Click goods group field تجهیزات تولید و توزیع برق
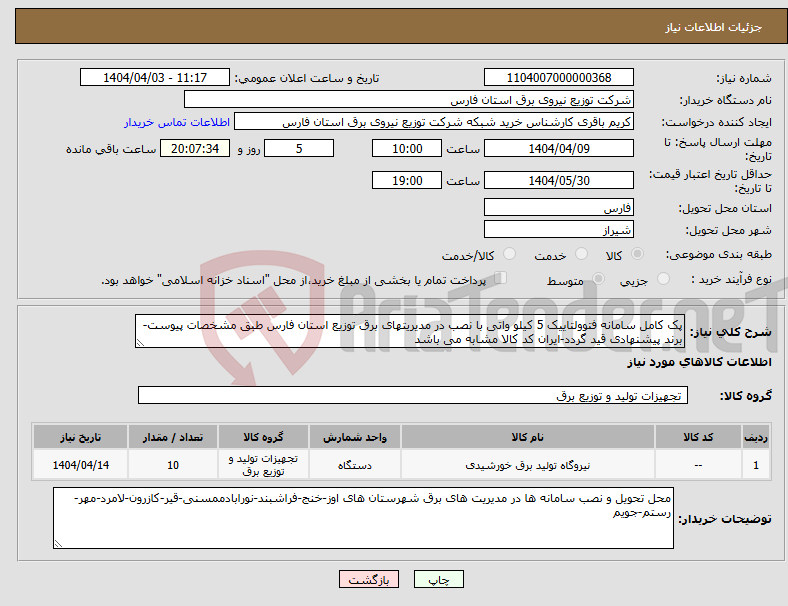Viewport: 788px width, 606px height. click(x=413, y=395)
